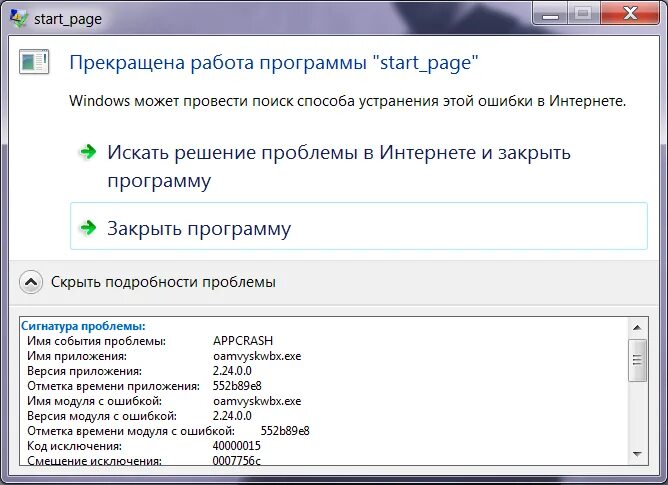Screen dimensions: 668x485
Task: Collapse details with the round chevron button
Action: click(x=31, y=282)
